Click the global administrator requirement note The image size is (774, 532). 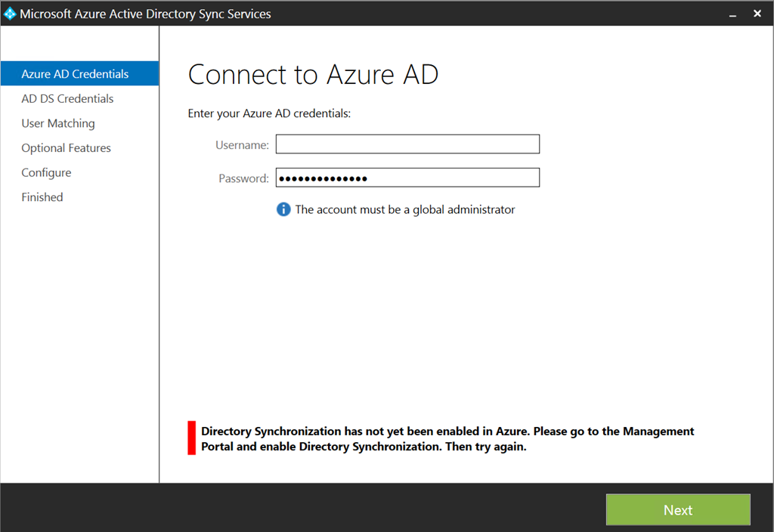click(404, 209)
